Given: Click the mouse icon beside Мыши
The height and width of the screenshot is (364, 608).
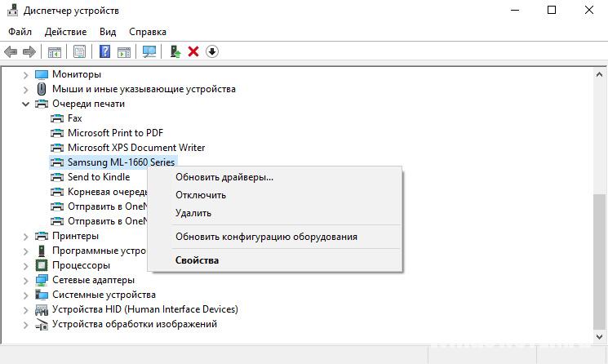Looking at the screenshot, I should [42, 89].
